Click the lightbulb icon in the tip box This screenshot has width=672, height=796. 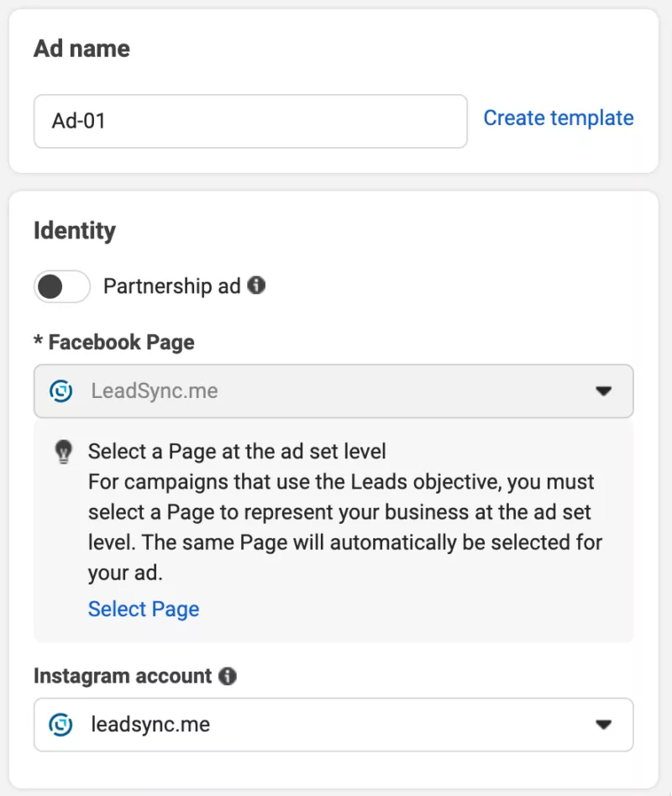(x=64, y=452)
